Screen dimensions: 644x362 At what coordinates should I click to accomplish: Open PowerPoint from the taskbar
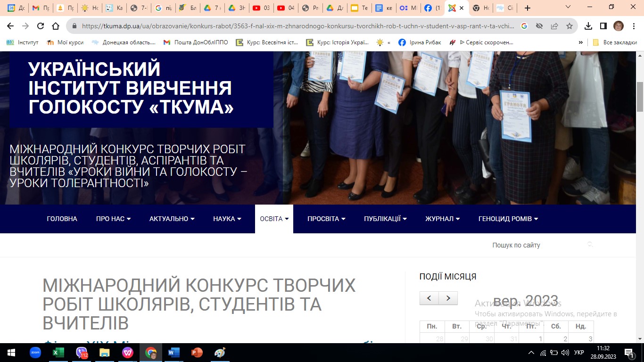click(x=197, y=352)
